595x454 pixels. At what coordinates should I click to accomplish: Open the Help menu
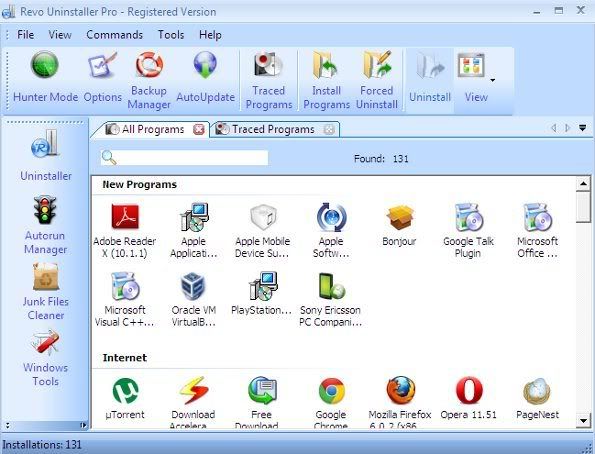[x=210, y=35]
